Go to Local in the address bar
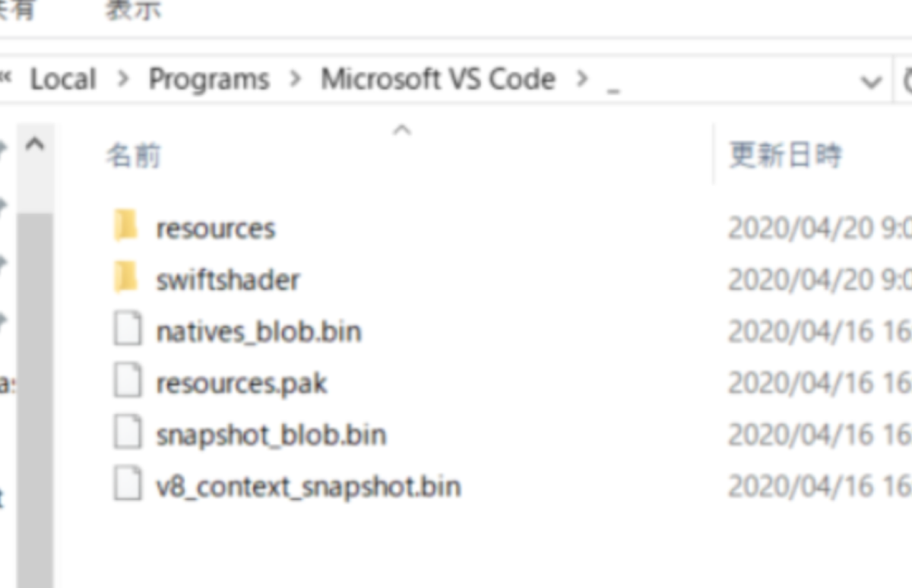Screen dimensions: 912x588 pyautogui.click(x=63, y=79)
